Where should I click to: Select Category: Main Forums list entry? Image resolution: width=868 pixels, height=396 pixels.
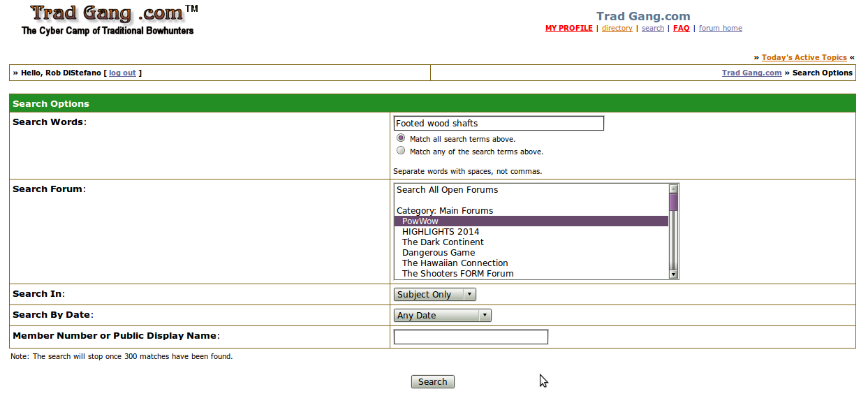(531, 211)
